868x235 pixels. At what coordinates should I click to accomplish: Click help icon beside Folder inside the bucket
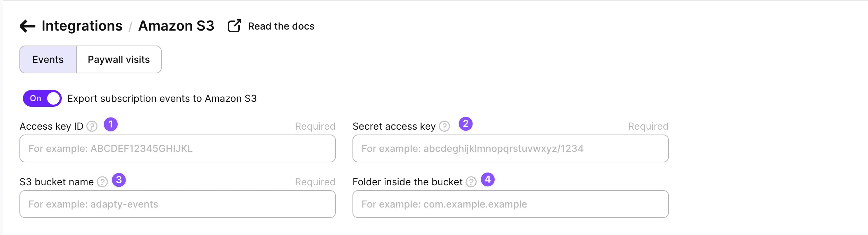[471, 182]
